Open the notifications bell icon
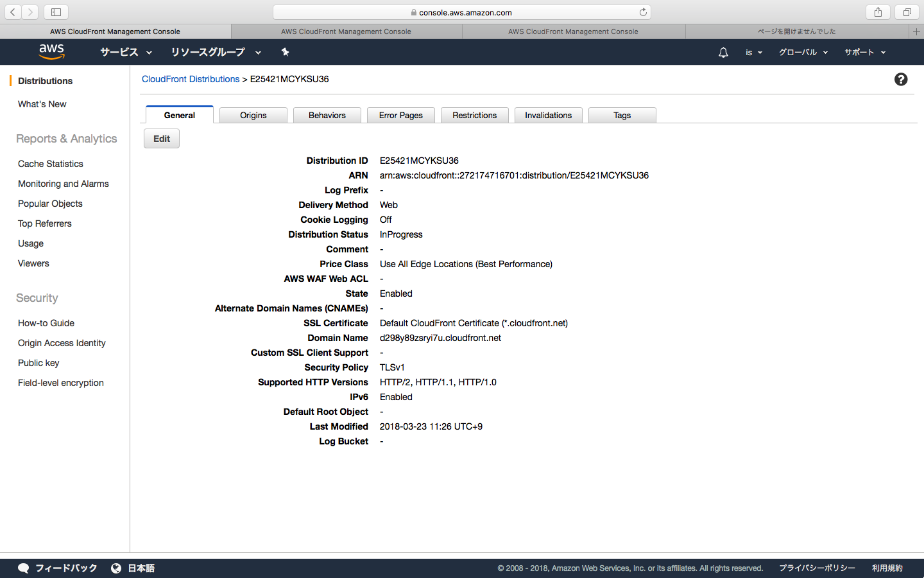Viewport: 924px width, 578px height. [x=723, y=53]
